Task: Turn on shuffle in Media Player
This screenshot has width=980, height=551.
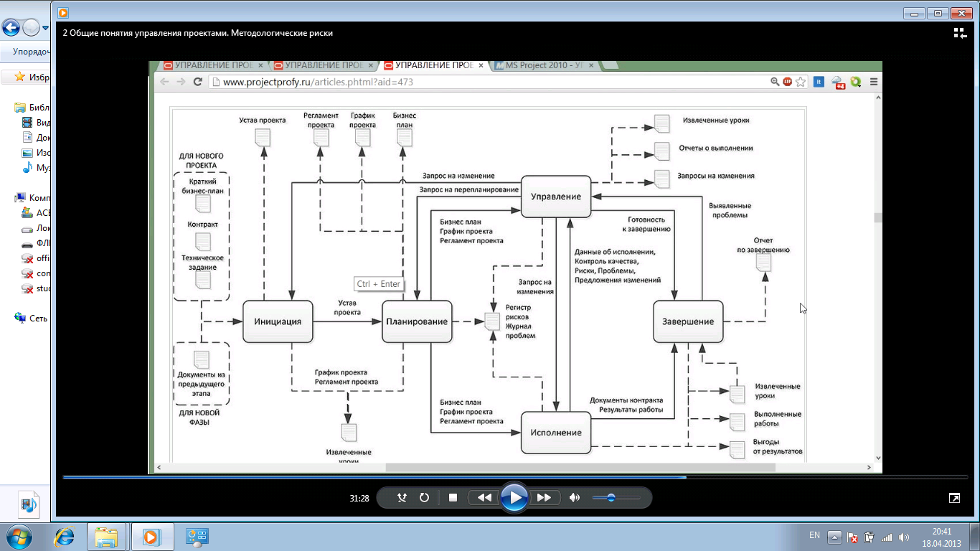Action: [402, 497]
